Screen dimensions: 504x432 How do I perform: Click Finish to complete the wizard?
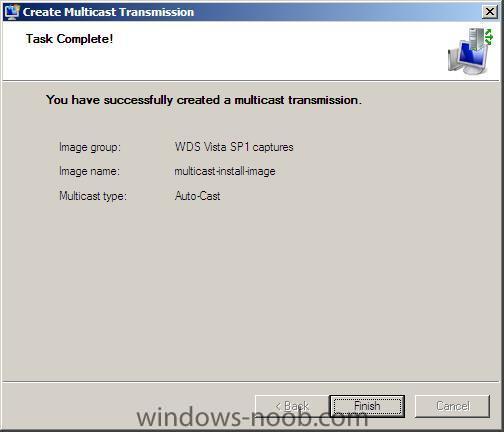[367, 406]
